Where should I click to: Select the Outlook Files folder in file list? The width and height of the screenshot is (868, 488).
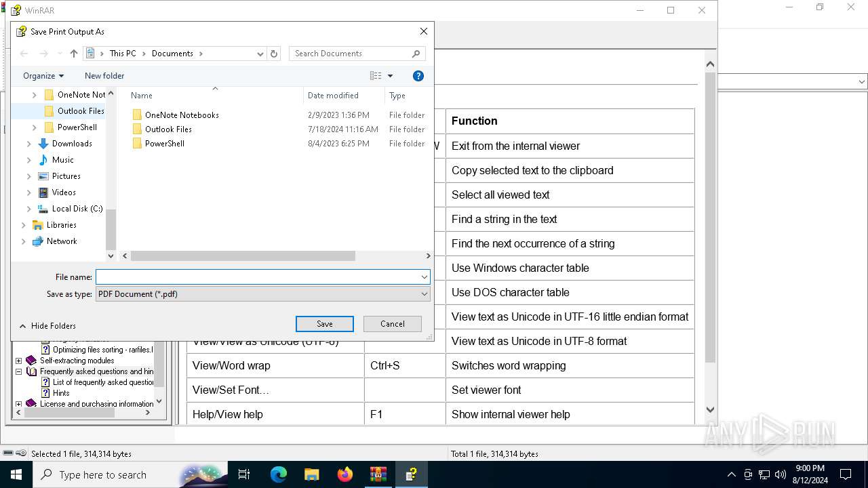[x=168, y=129]
